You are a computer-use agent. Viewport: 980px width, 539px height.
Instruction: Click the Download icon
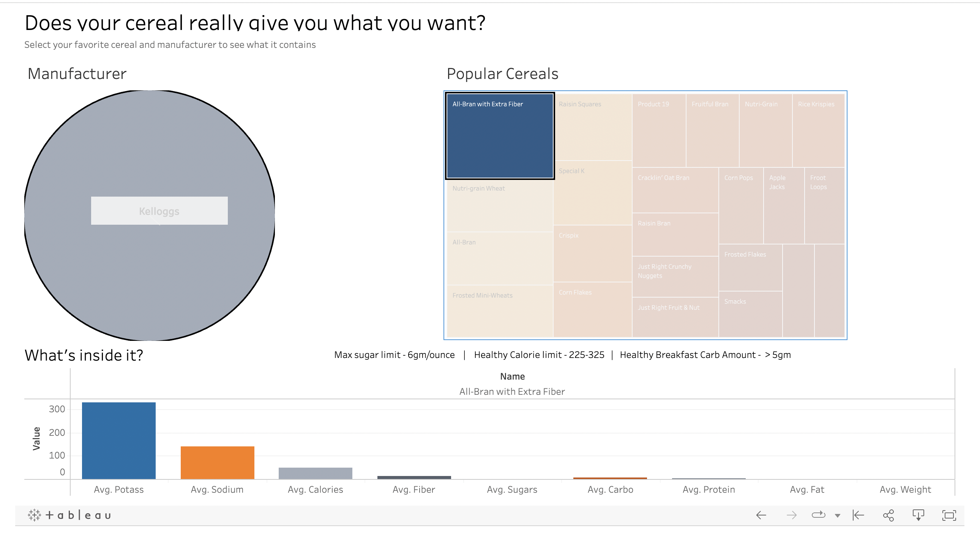pyautogui.click(x=918, y=515)
